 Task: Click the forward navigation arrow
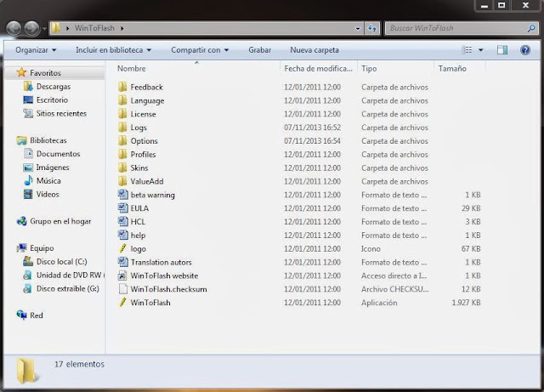pyautogui.click(x=31, y=28)
